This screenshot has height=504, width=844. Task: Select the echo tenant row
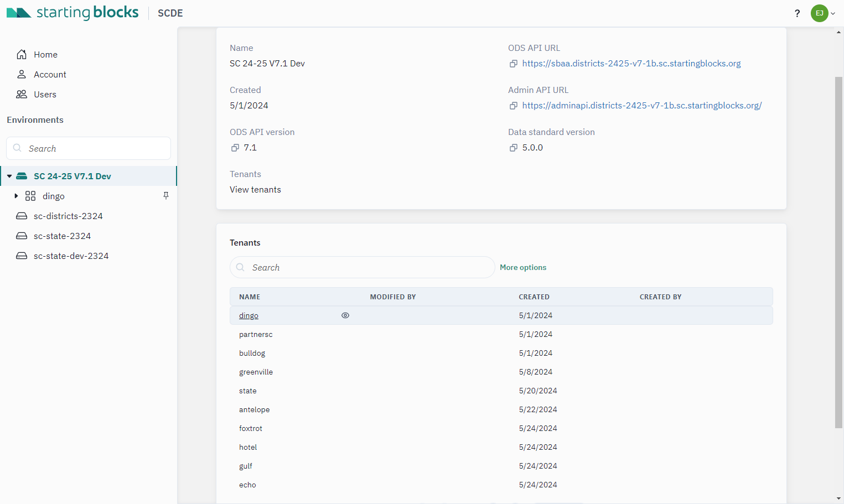[x=501, y=485]
